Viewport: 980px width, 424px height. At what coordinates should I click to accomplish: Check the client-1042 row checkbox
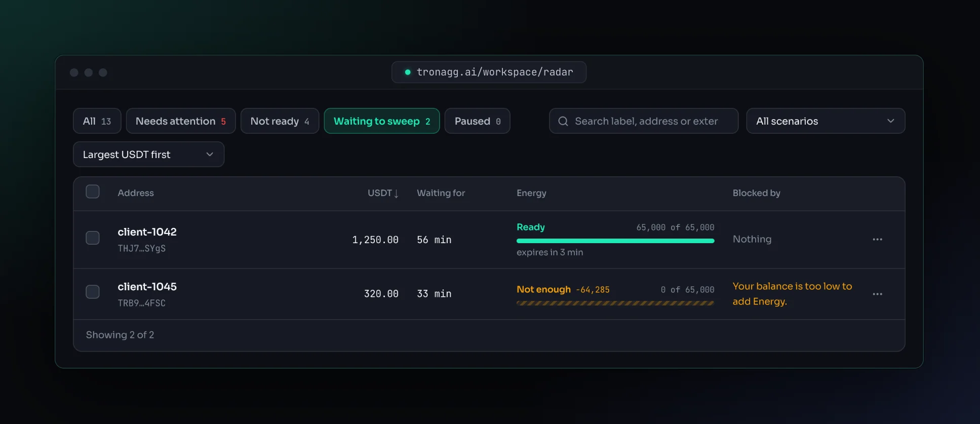tap(93, 238)
